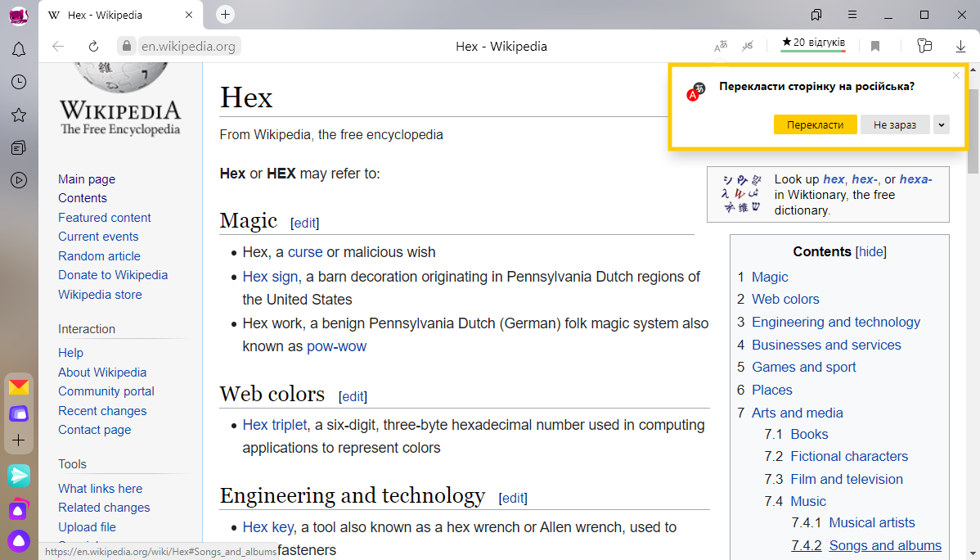Screen dimensions: 980x560
Task: Open the page translator icon in address bar
Action: pyautogui.click(x=721, y=46)
